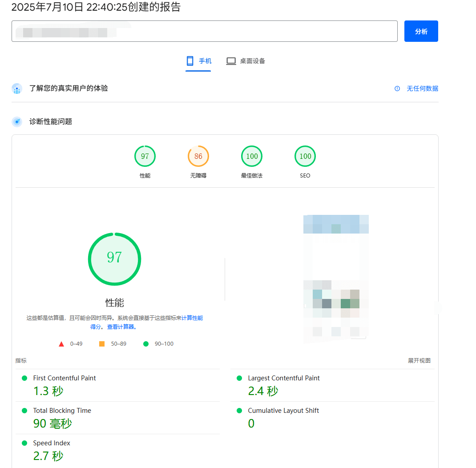The width and height of the screenshot is (476, 468).
Task: Click the 分析 button
Action: tap(421, 31)
